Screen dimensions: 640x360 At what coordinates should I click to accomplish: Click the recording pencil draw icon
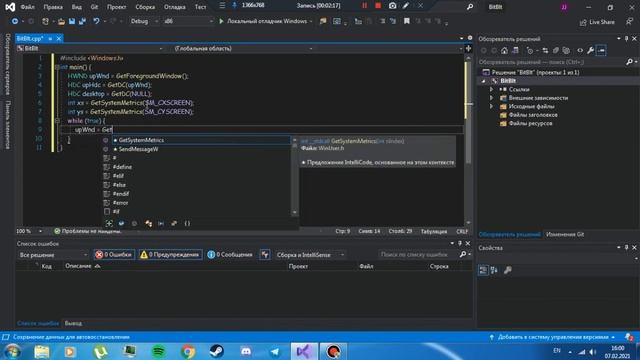pyautogui.click(x=406, y=6)
